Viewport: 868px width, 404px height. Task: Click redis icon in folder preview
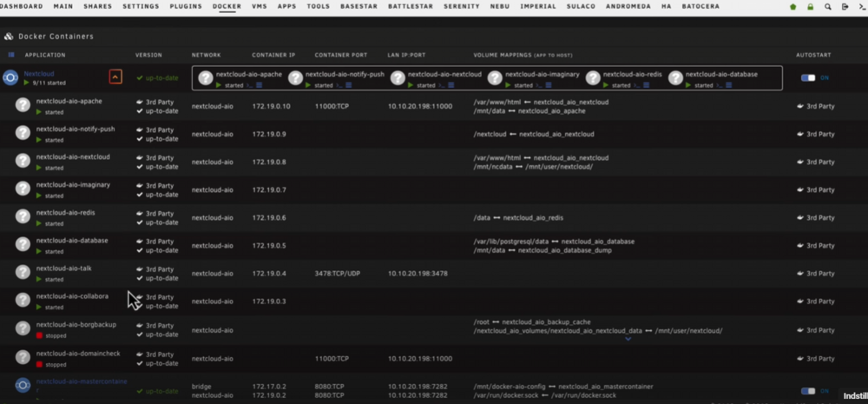click(593, 78)
